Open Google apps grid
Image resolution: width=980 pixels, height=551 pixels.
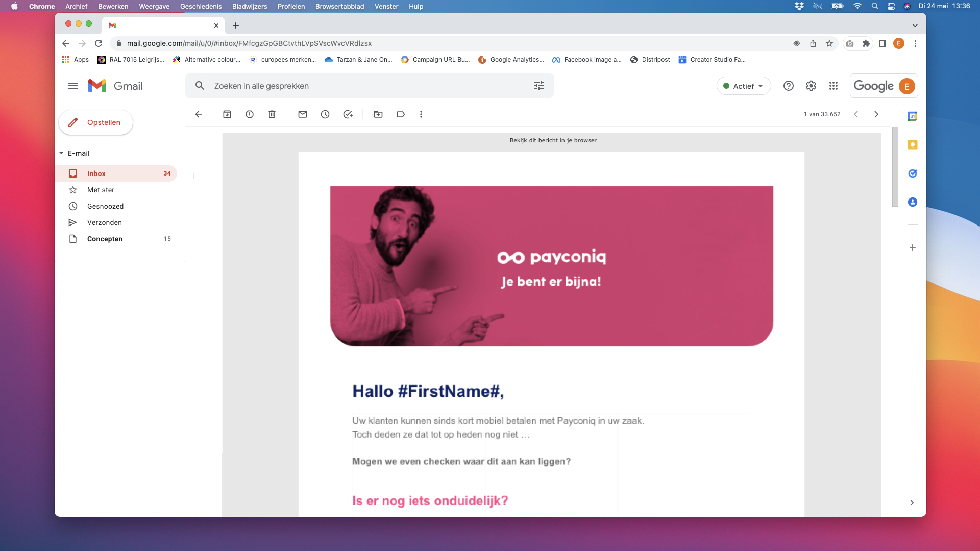click(834, 86)
